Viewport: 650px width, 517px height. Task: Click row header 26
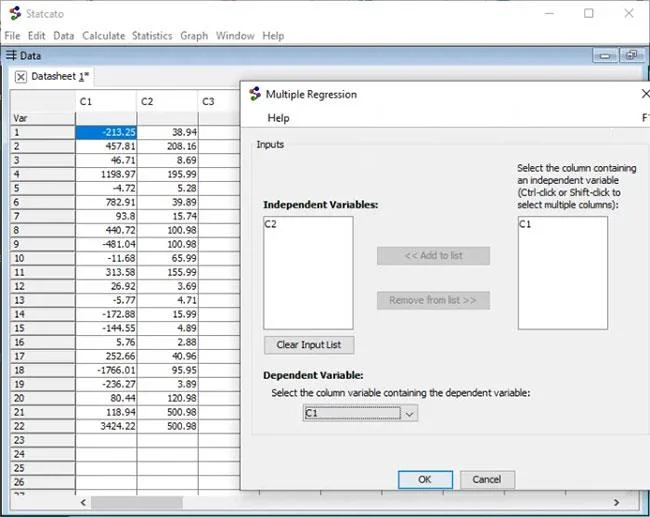[x=43, y=482]
